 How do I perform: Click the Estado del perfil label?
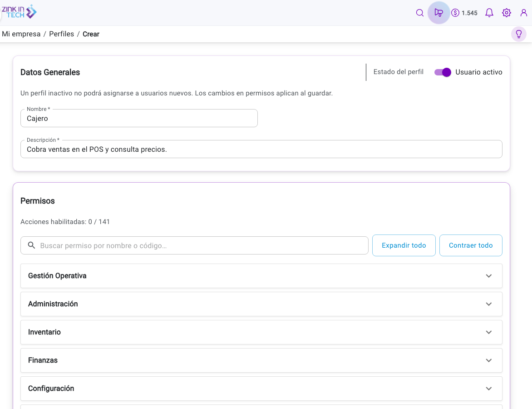coord(399,72)
